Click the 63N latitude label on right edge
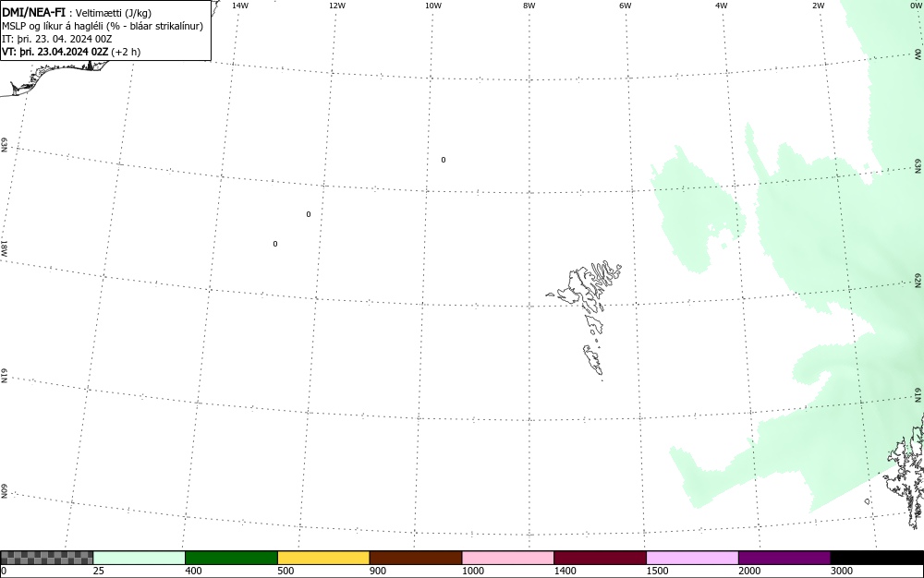This screenshot has height=578, width=924. point(918,166)
